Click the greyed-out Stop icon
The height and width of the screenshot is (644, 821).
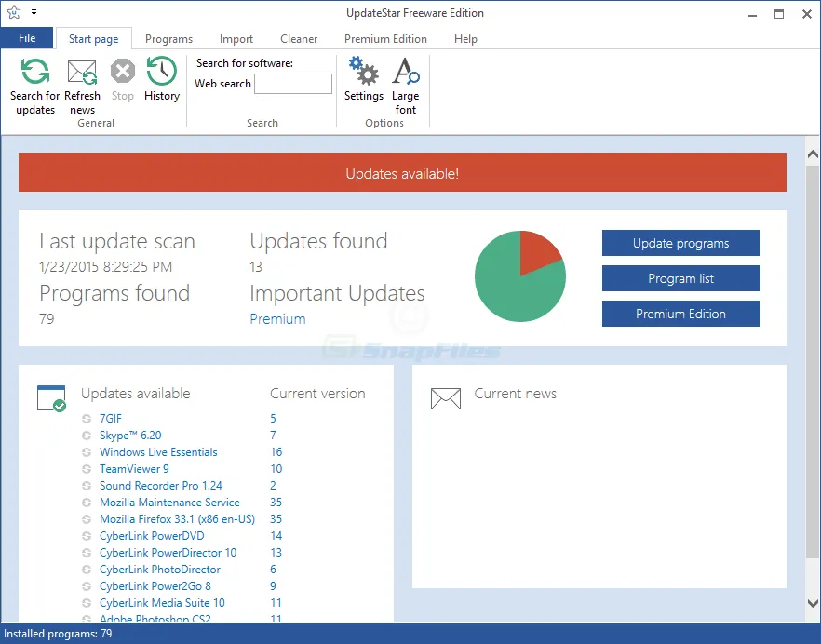tap(123, 72)
